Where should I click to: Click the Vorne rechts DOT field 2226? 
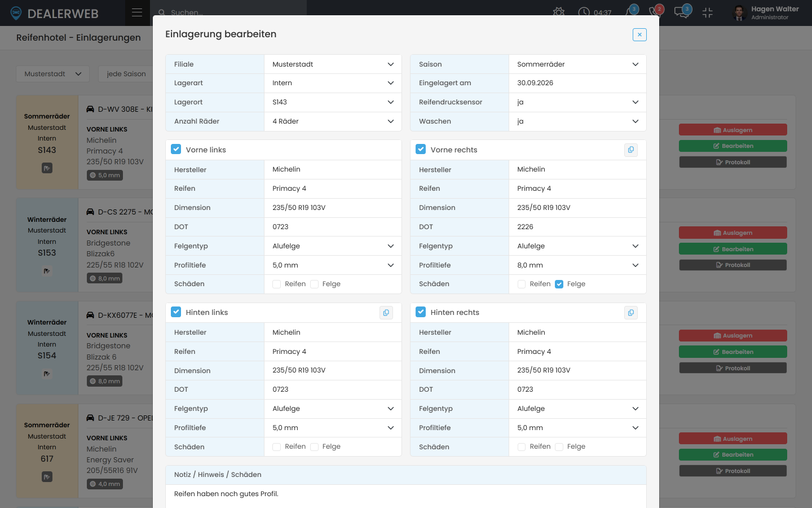pyautogui.click(x=577, y=227)
